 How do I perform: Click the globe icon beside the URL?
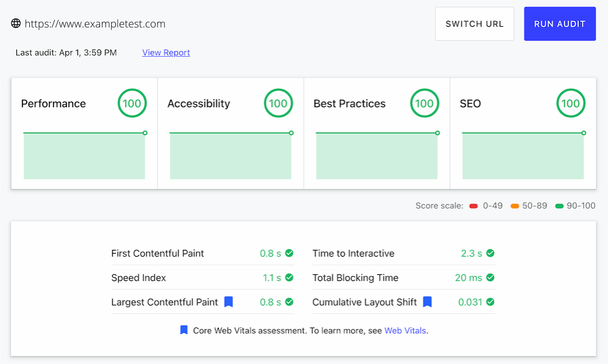[x=16, y=23]
